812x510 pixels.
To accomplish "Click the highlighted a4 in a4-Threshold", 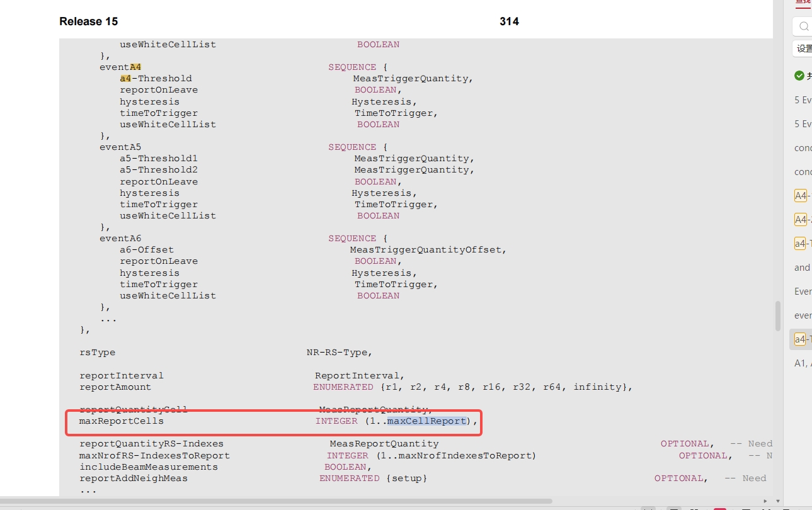I will [125, 79].
